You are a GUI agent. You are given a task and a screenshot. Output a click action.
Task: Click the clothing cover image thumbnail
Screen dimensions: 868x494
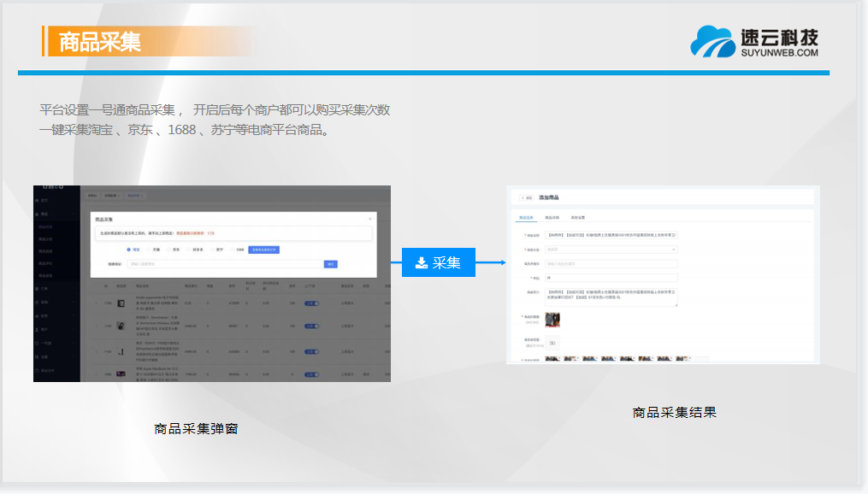tap(552, 319)
